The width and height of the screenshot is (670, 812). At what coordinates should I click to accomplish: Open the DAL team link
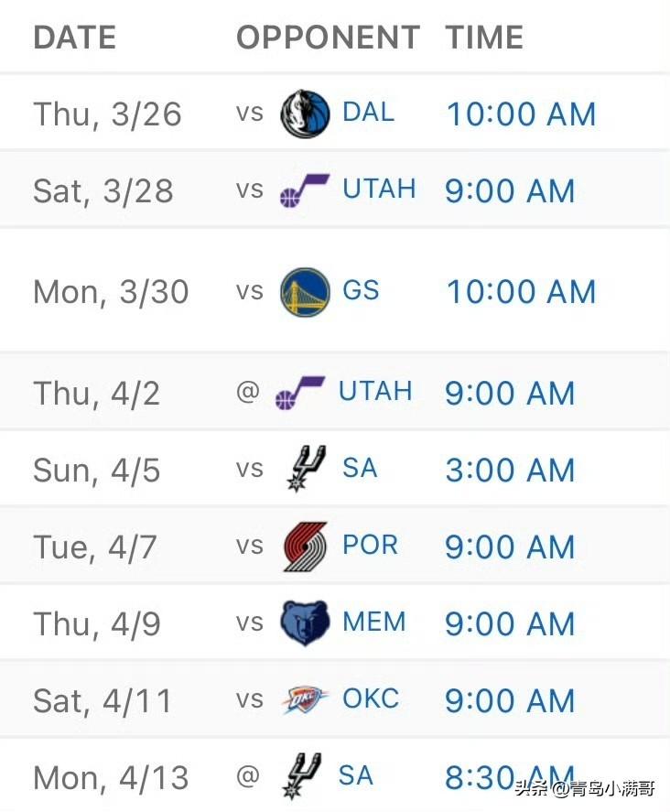point(369,113)
